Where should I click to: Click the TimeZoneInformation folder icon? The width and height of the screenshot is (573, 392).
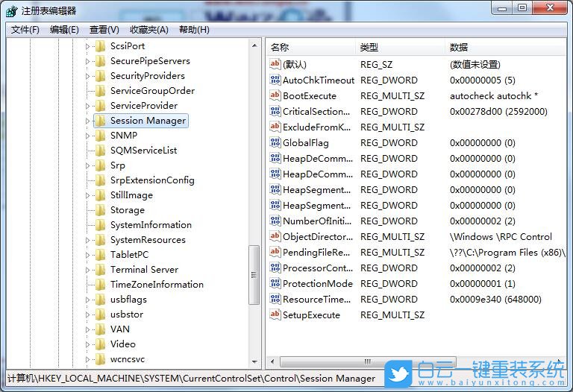coord(101,285)
